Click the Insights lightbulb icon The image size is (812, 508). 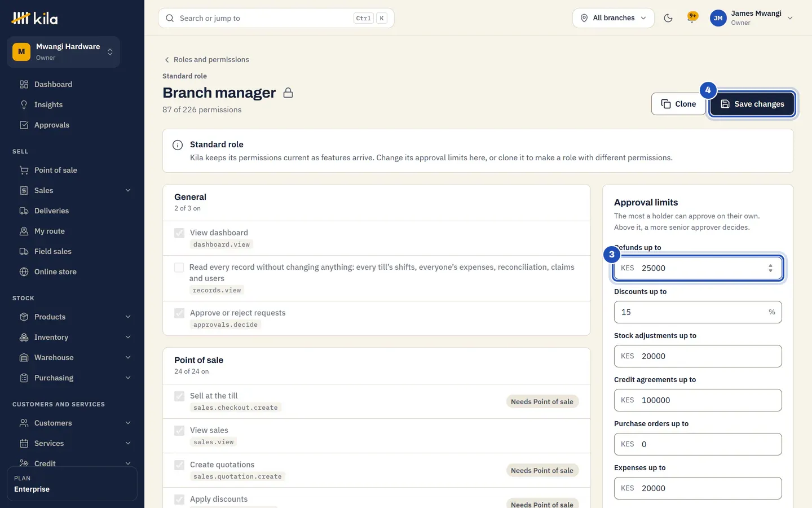pyautogui.click(x=24, y=104)
